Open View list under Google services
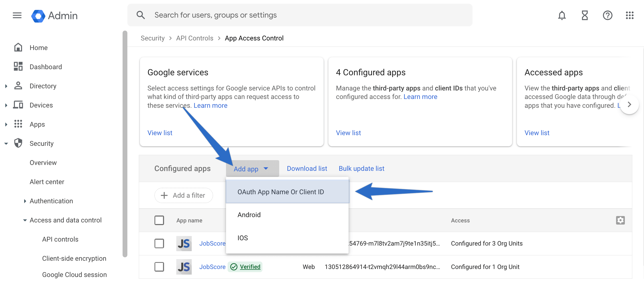Viewport: 644px width, 290px height. pos(160,133)
